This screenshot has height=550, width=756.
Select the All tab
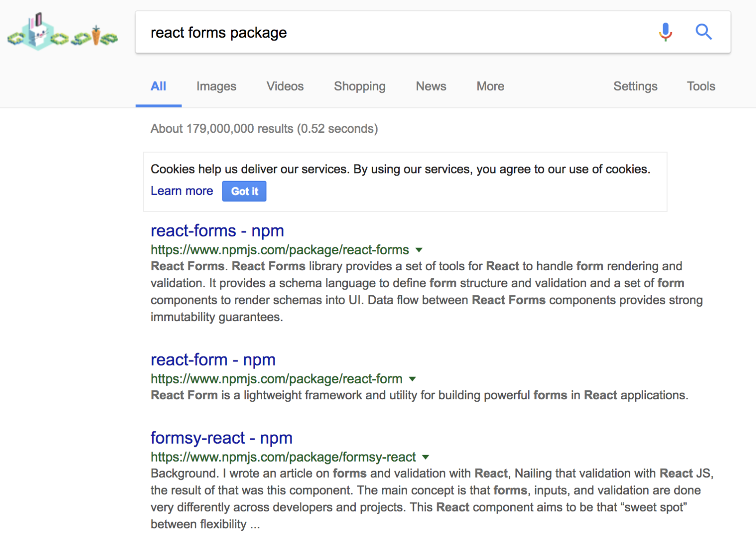tap(158, 86)
